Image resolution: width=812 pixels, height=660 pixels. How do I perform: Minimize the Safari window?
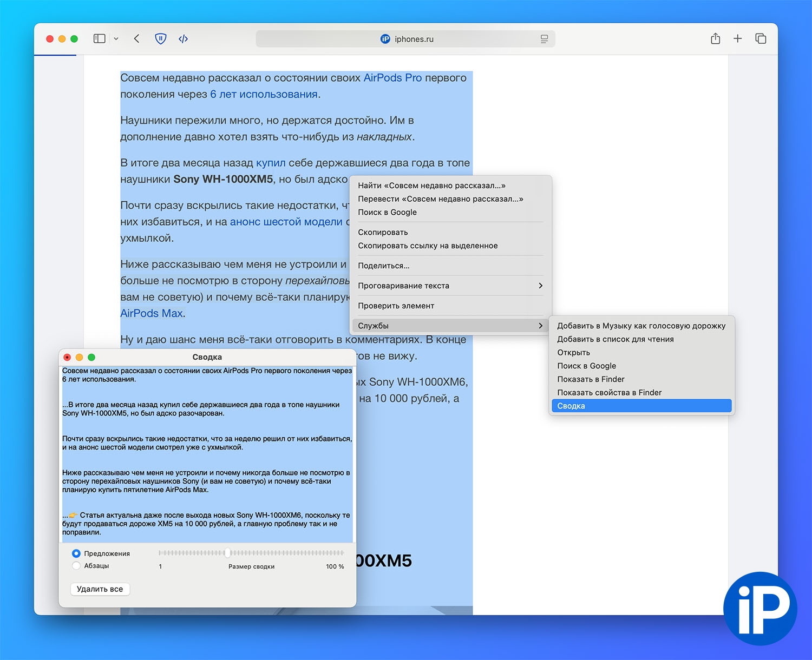click(62, 39)
